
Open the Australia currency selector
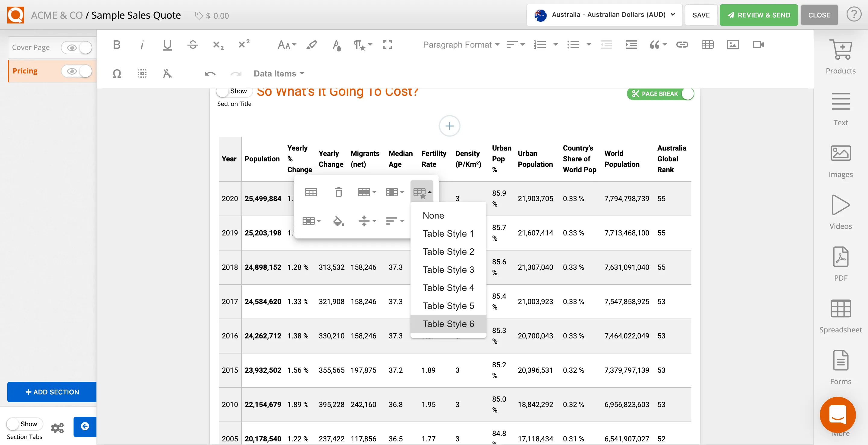point(604,15)
